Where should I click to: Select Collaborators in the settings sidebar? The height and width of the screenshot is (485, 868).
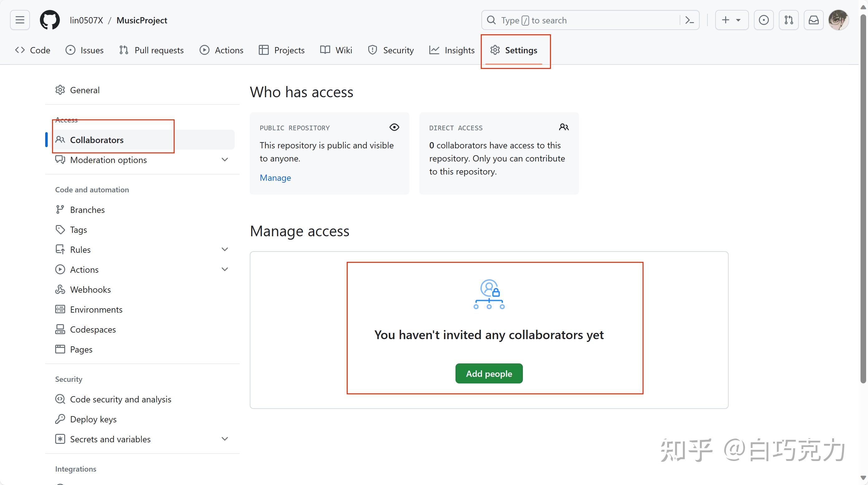tap(97, 140)
